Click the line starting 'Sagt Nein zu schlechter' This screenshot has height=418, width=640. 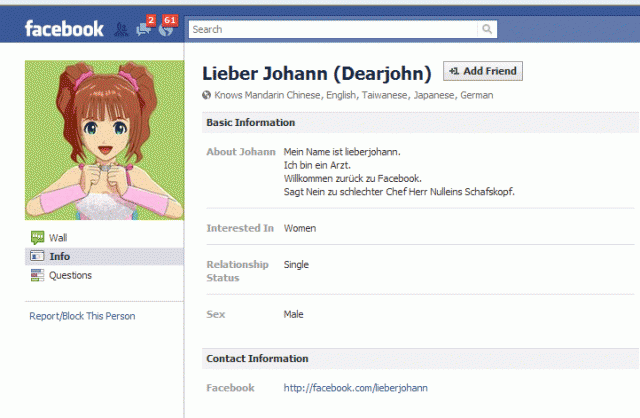399,191
